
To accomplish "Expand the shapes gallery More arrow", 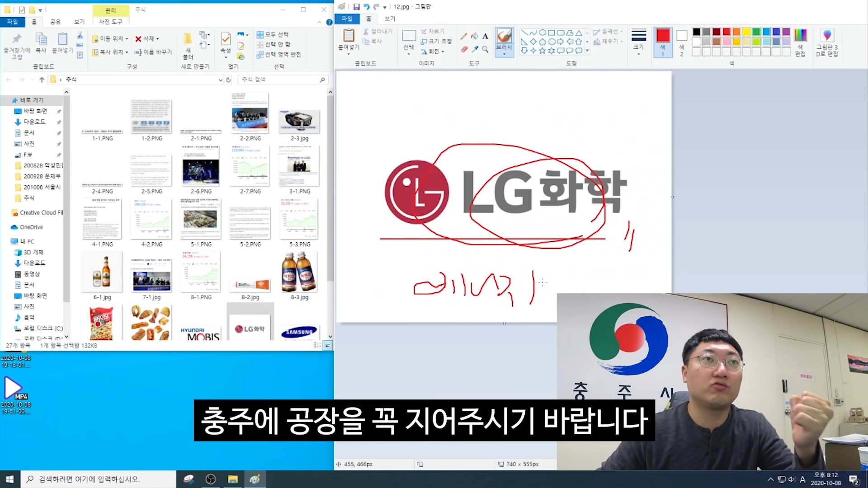I will coord(587,51).
